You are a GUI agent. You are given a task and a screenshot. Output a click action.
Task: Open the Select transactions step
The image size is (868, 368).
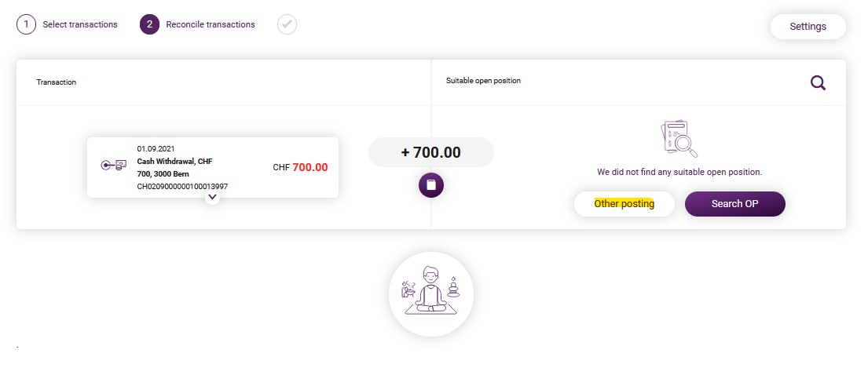(80, 24)
